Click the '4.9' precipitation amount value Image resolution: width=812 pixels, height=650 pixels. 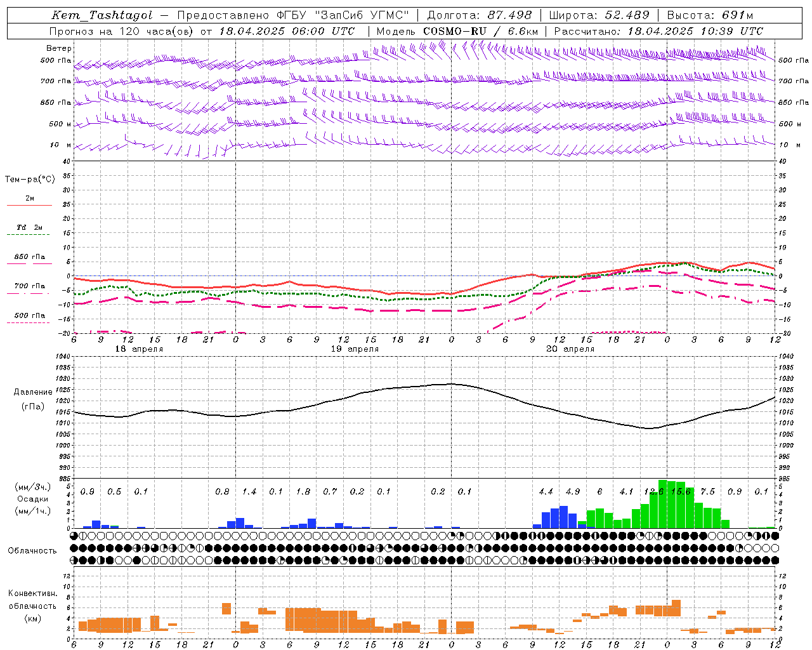tap(573, 492)
